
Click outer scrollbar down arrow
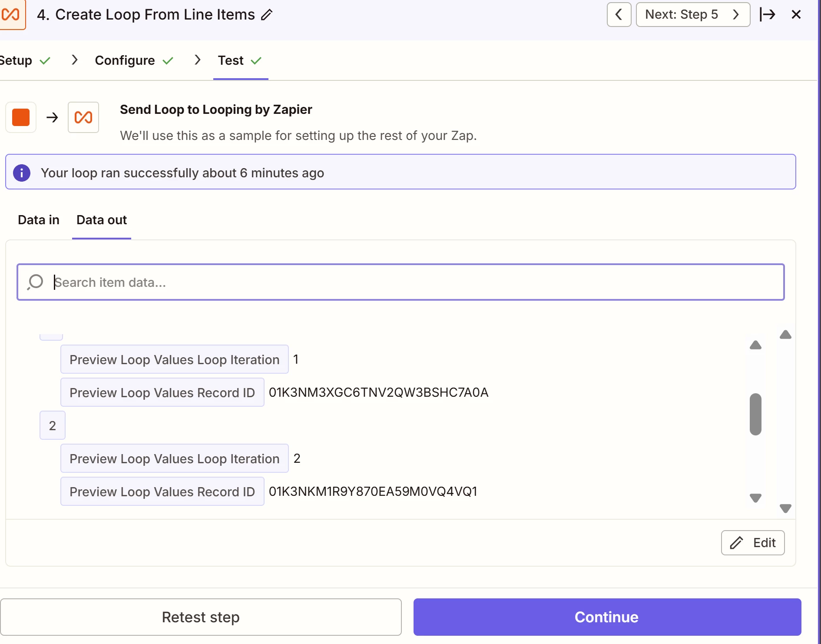click(x=786, y=508)
